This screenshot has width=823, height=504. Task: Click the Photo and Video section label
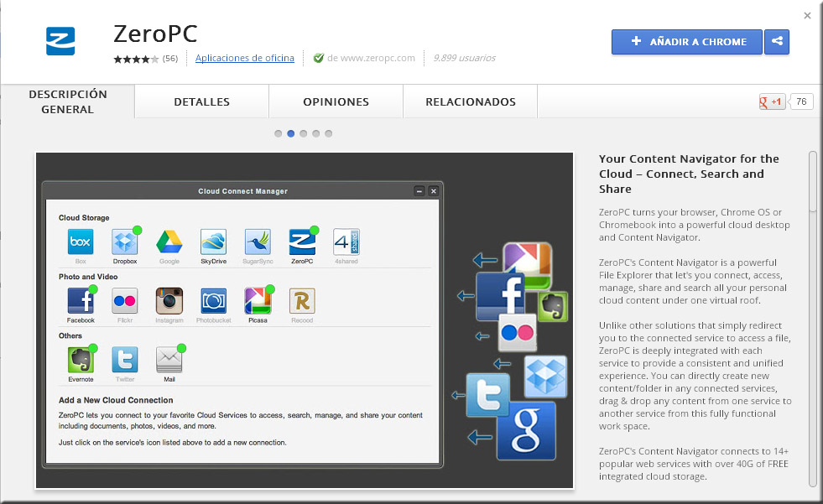point(88,277)
